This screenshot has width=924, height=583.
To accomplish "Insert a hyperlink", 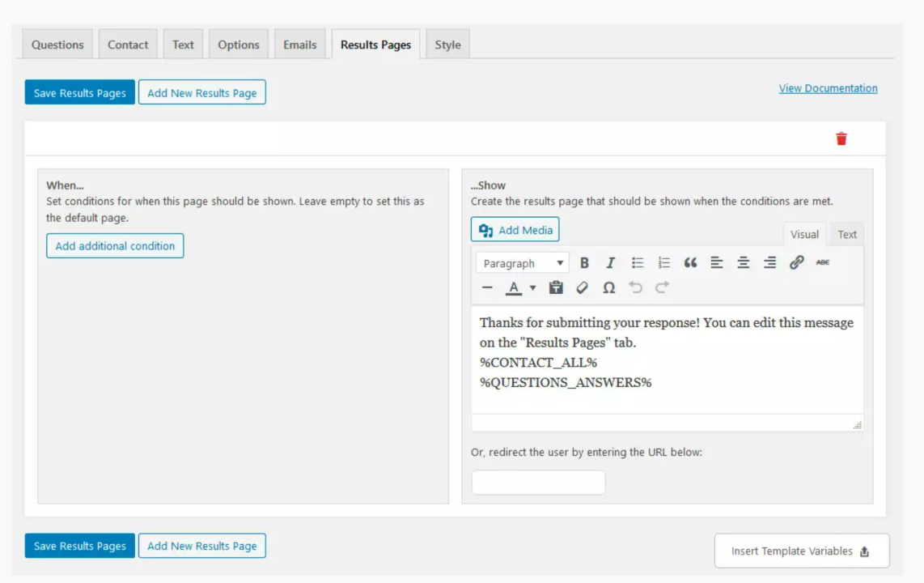I will 796,262.
